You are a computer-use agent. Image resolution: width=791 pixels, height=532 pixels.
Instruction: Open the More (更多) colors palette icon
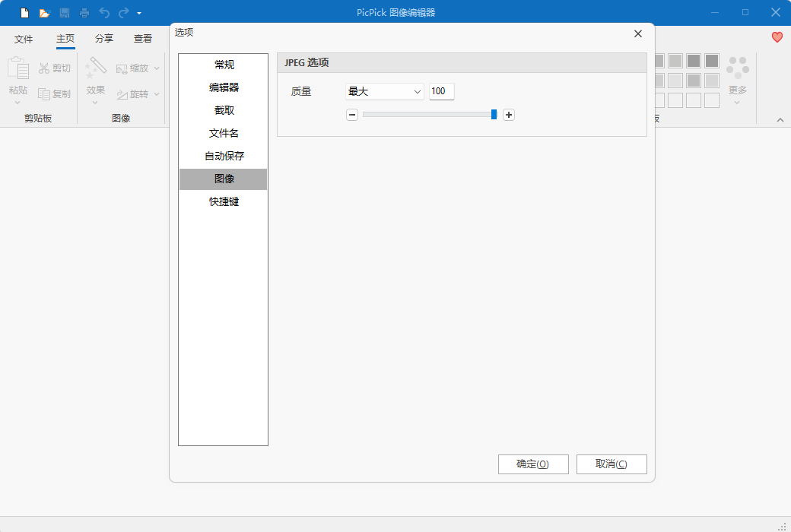click(x=737, y=68)
